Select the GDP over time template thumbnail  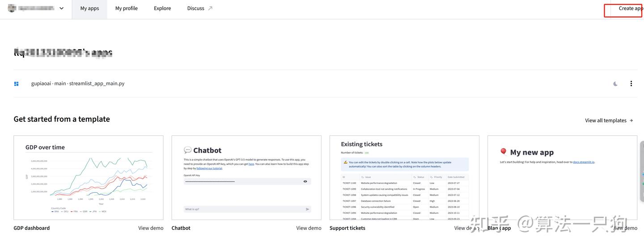[89, 178]
